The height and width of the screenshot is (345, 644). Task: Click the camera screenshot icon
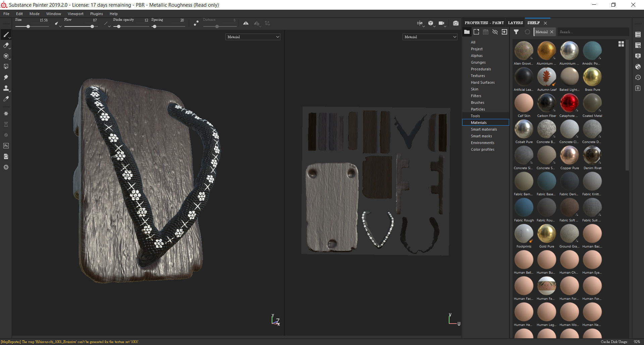coord(455,23)
